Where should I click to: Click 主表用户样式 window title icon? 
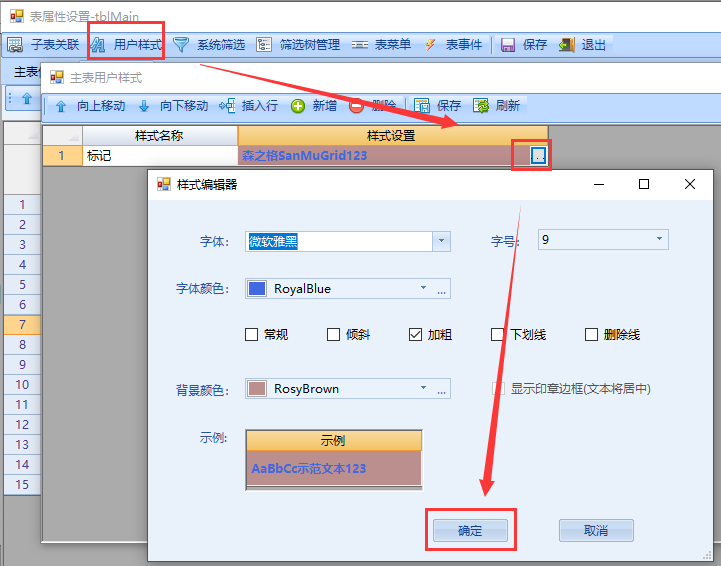click(57, 77)
